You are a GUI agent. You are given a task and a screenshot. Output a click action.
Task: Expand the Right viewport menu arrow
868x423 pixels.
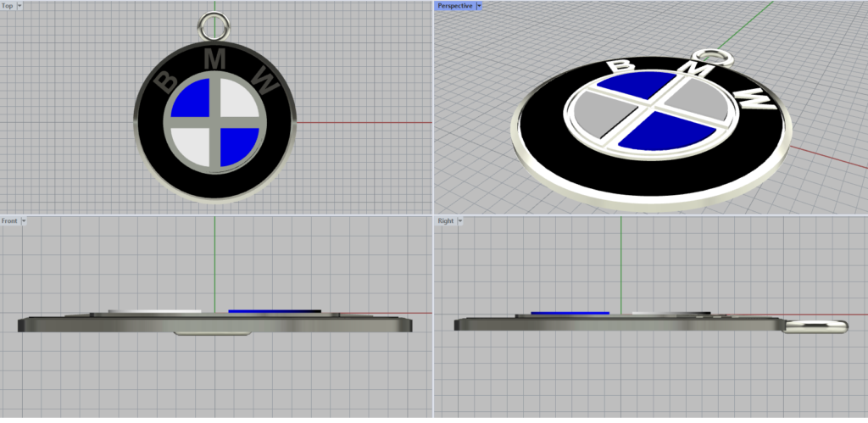tap(461, 220)
